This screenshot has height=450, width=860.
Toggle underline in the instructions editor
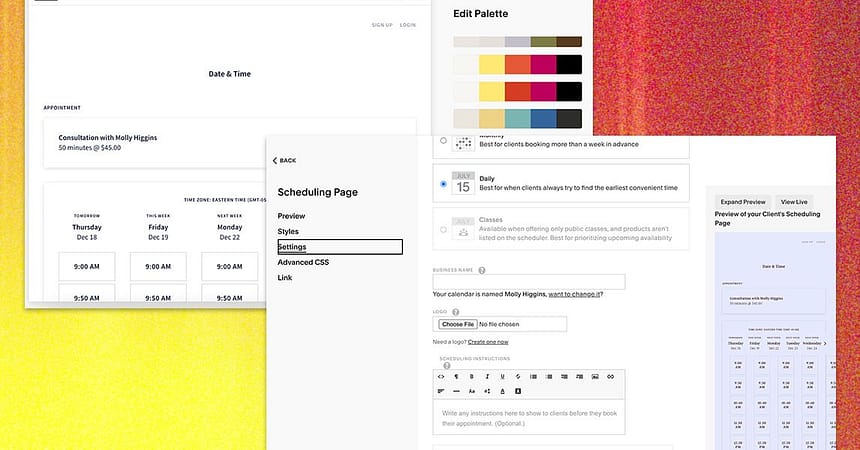[x=502, y=376]
